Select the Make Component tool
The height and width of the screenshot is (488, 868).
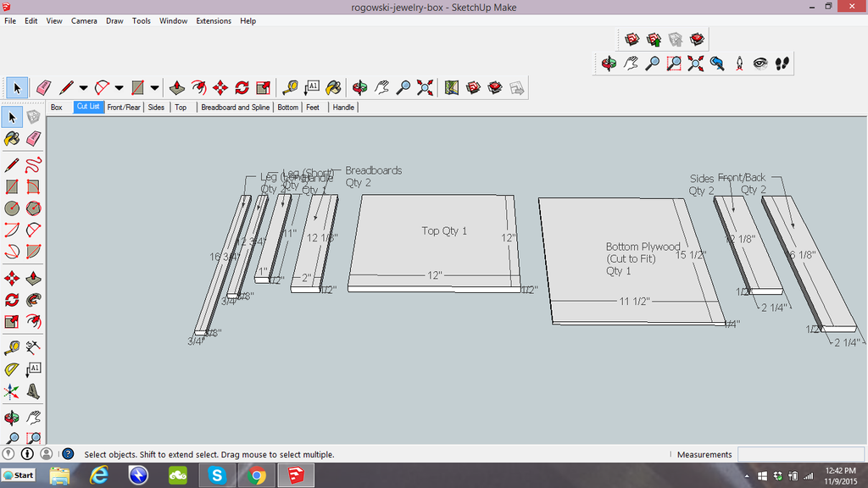33,117
